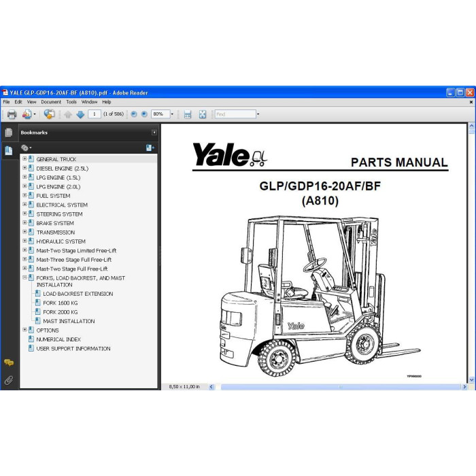Click fit one full page icon

[203, 114]
